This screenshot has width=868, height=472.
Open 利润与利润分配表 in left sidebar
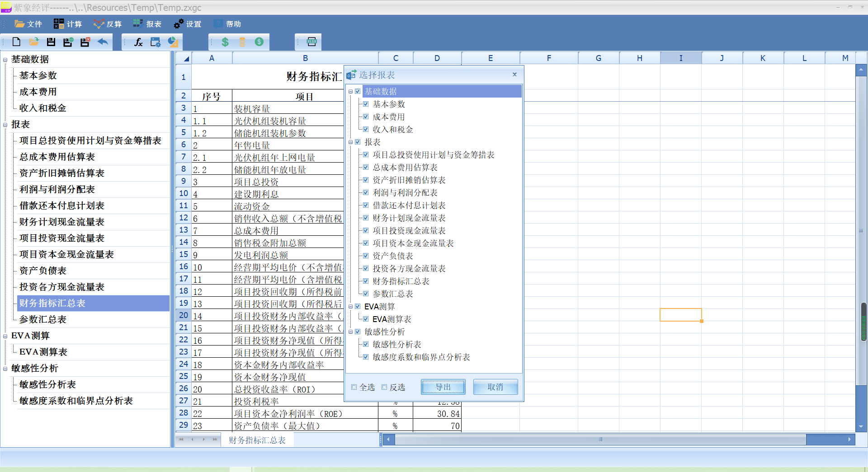click(57, 189)
